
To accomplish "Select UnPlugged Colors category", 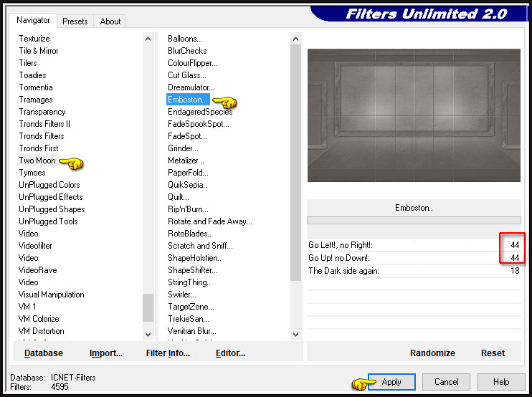I will (x=49, y=185).
